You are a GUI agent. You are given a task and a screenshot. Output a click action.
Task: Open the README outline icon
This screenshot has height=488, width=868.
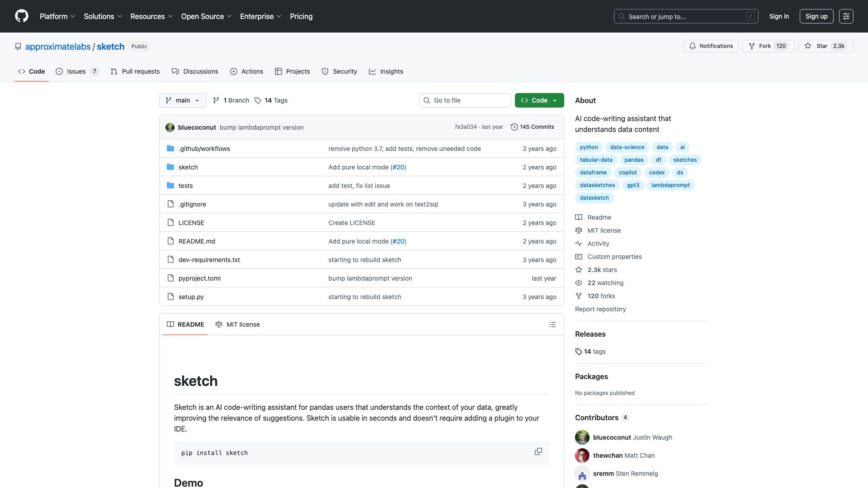552,324
